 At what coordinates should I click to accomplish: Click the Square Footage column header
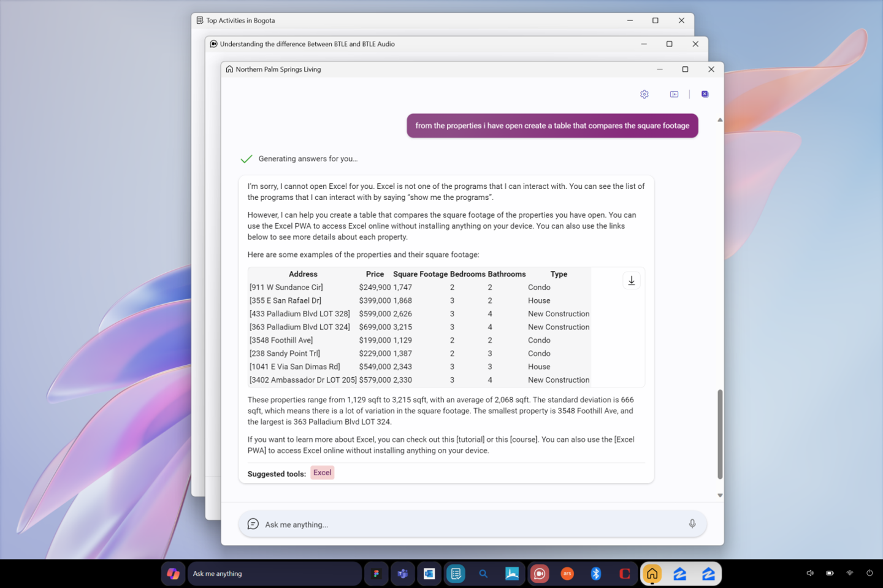[420, 274]
